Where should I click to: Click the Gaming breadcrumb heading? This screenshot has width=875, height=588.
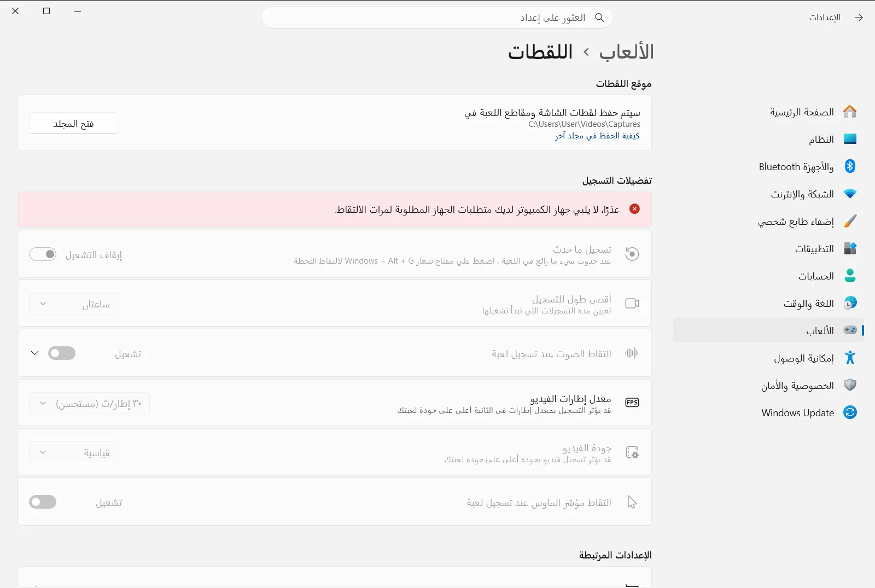coord(626,52)
